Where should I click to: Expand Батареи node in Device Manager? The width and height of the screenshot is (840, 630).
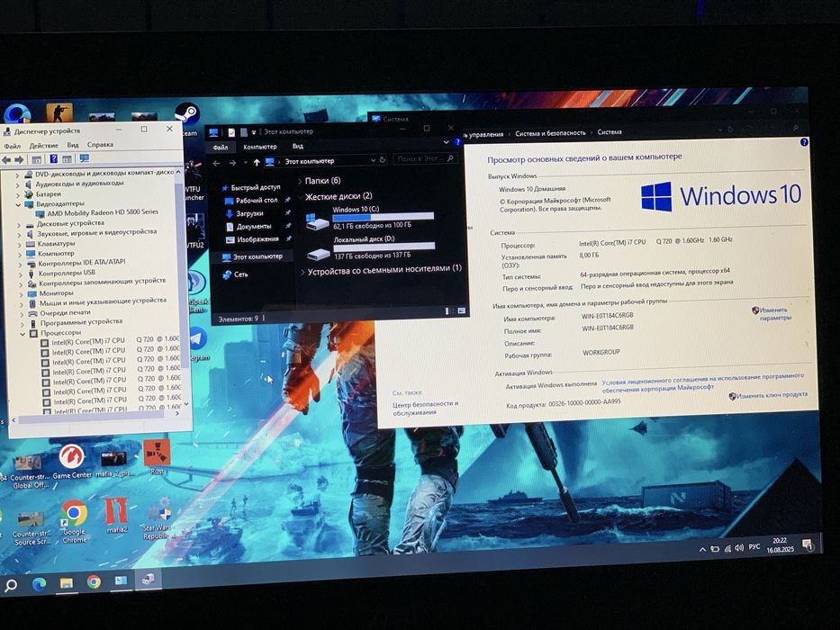tap(18, 195)
